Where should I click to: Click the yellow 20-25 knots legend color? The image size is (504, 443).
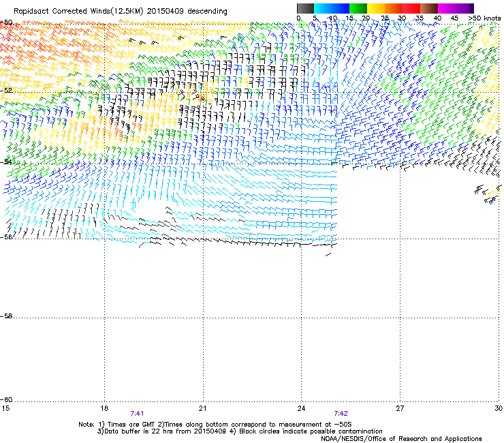[x=376, y=8]
